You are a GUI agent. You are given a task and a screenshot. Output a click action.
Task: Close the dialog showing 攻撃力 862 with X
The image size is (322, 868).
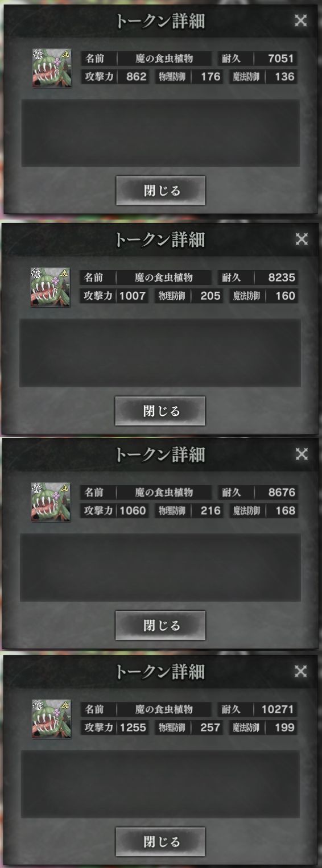[301, 21]
